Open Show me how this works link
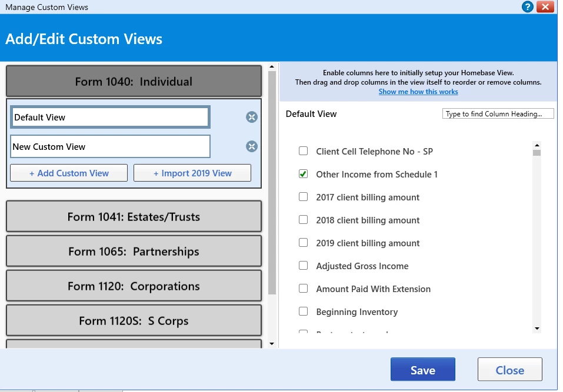 pyautogui.click(x=418, y=92)
